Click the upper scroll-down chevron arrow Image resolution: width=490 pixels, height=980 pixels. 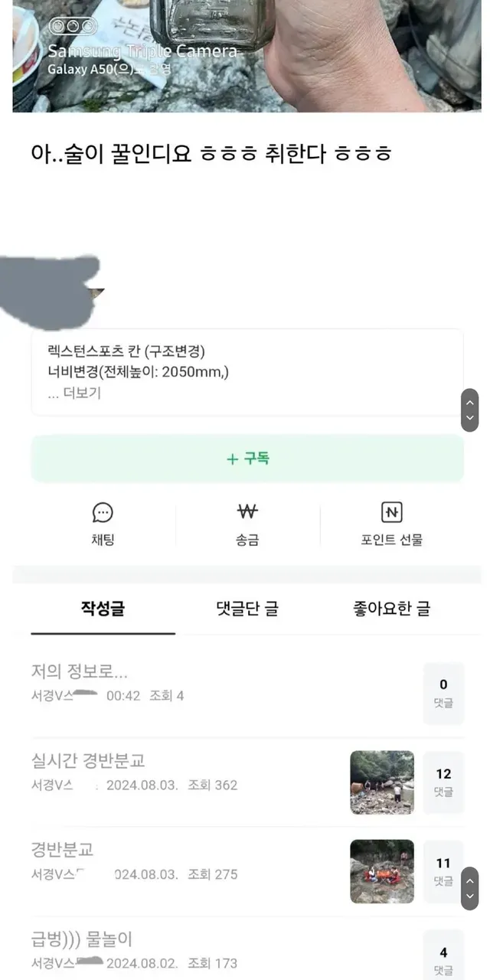(x=470, y=419)
